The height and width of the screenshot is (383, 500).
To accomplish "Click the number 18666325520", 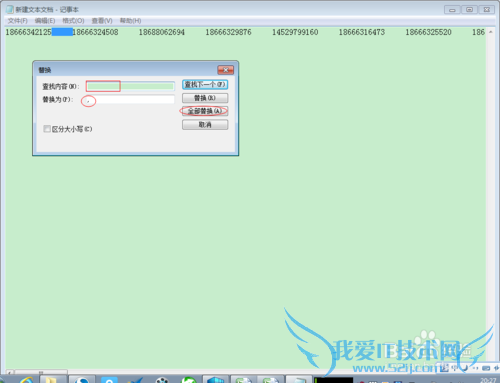I will [x=428, y=32].
